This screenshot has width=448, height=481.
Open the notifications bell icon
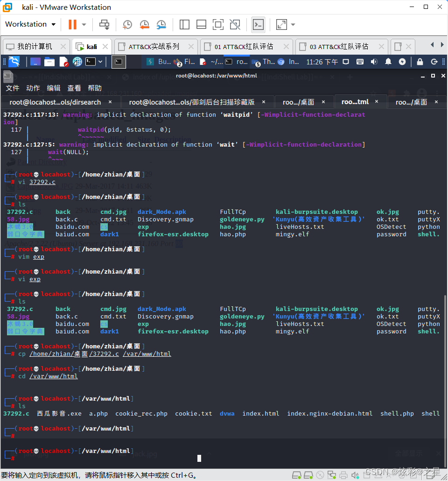(388, 62)
